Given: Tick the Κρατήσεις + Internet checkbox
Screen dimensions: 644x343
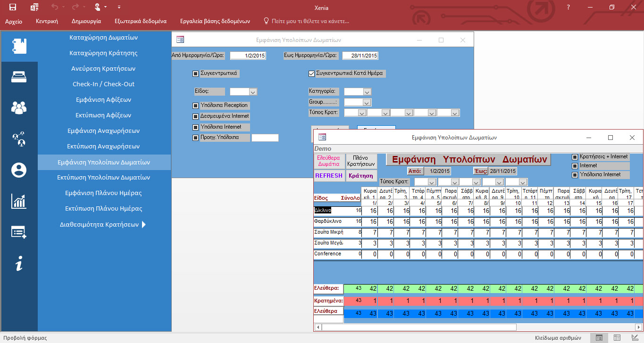Looking at the screenshot, I should (x=575, y=157).
